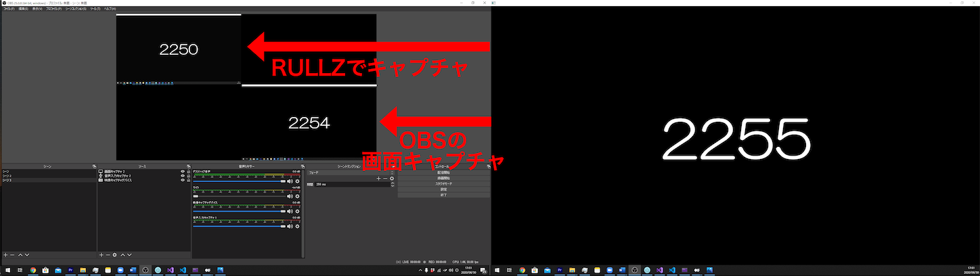The width and height of the screenshot is (980, 276).
Task: Click the 録画開始 button
Action: coord(444,178)
